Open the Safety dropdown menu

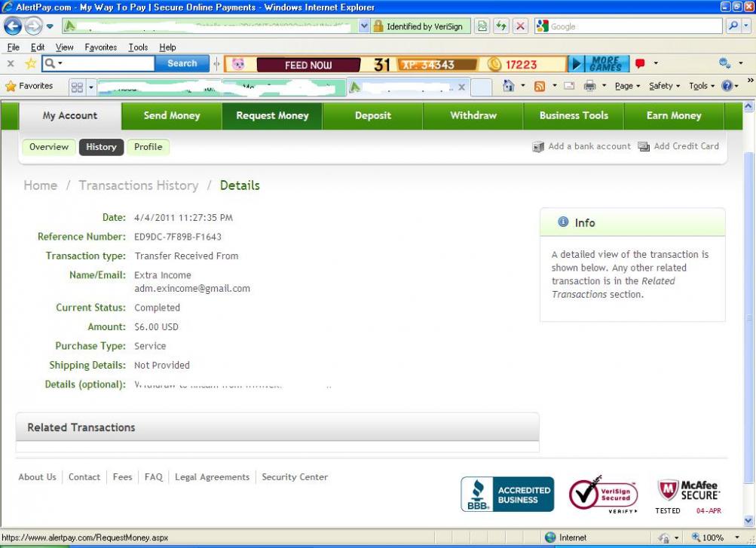tap(664, 86)
